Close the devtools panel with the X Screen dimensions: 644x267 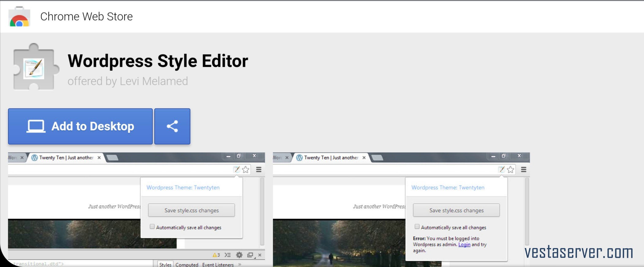[x=260, y=255]
